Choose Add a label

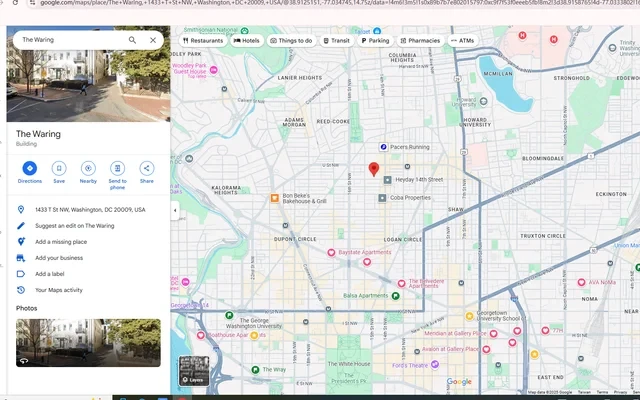pyautogui.click(x=50, y=274)
